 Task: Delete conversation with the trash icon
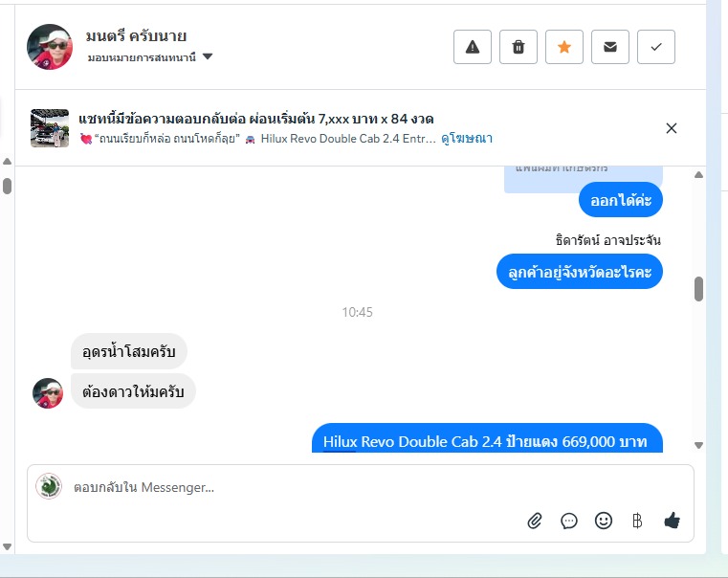(518, 47)
